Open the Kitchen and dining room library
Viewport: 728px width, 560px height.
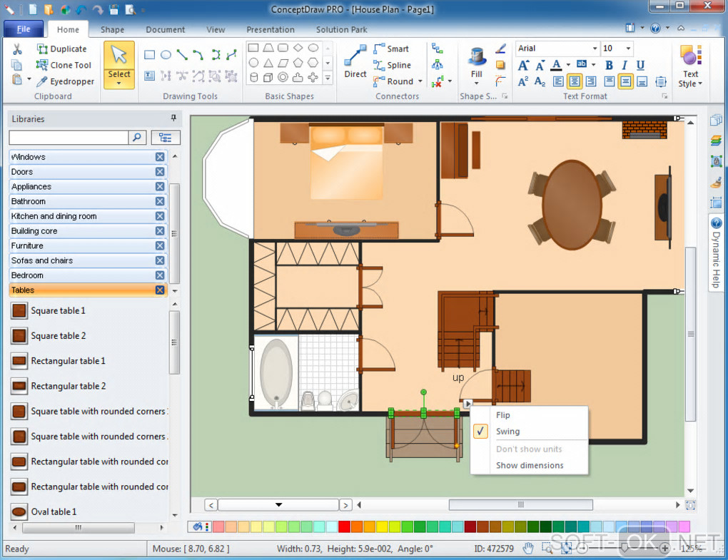click(x=89, y=216)
